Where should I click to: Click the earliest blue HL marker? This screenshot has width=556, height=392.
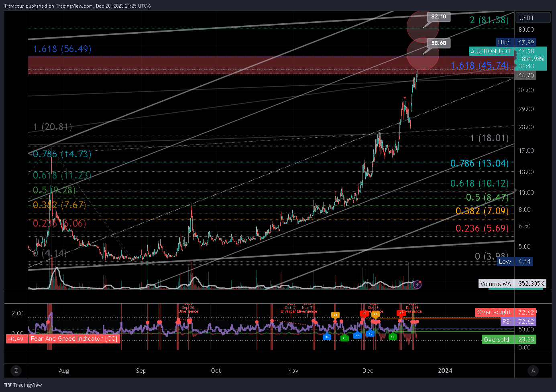327,337
